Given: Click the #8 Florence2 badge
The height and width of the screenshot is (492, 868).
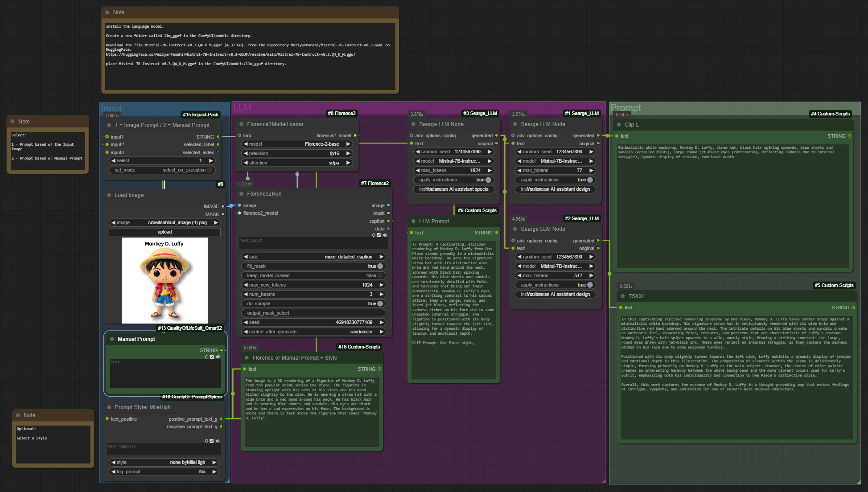Looking at the screenshot, I should click(x=341, y=113).
